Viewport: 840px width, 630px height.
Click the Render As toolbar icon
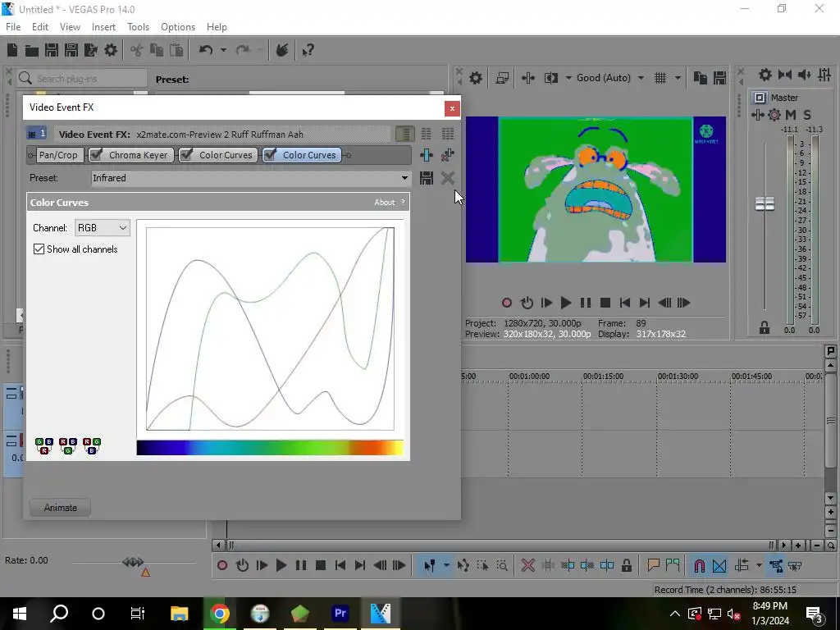(90, 50)
